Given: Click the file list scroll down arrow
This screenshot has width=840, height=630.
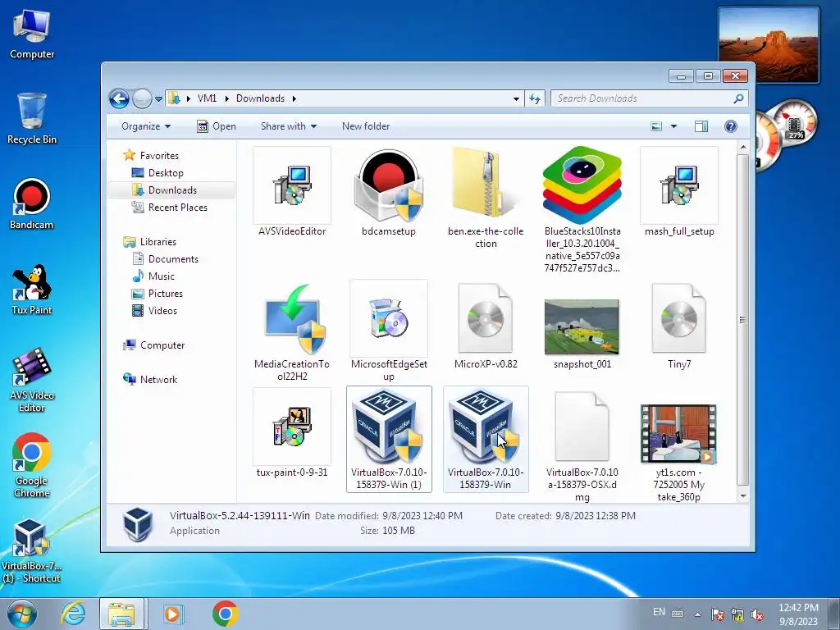Looking at the screenshot, I should (742, 496).
